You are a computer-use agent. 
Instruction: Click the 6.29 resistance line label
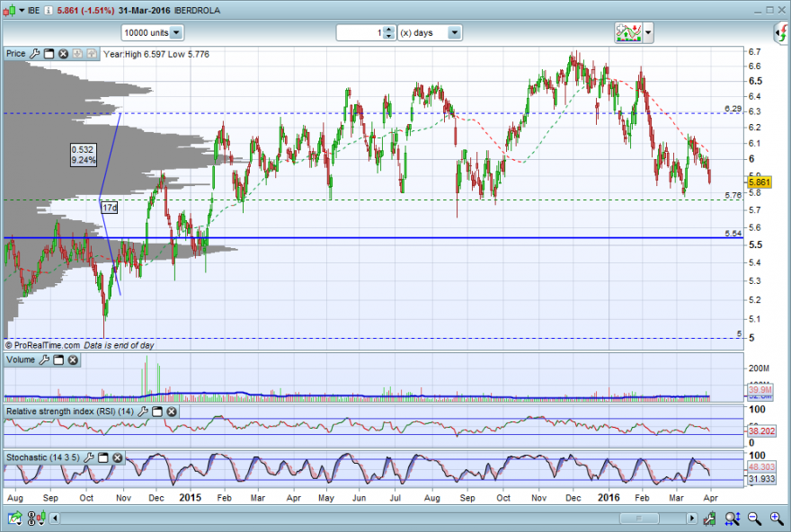[733, 109]
